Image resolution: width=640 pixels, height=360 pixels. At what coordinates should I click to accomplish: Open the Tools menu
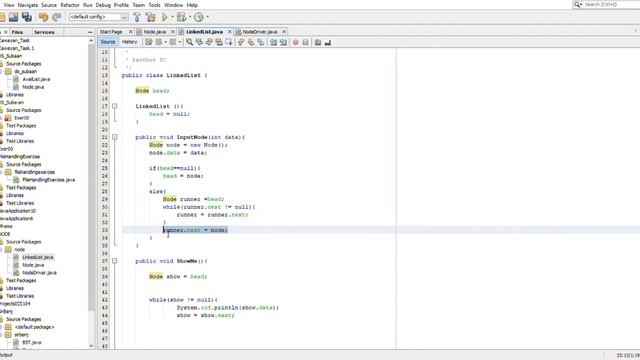coord(154,5)
